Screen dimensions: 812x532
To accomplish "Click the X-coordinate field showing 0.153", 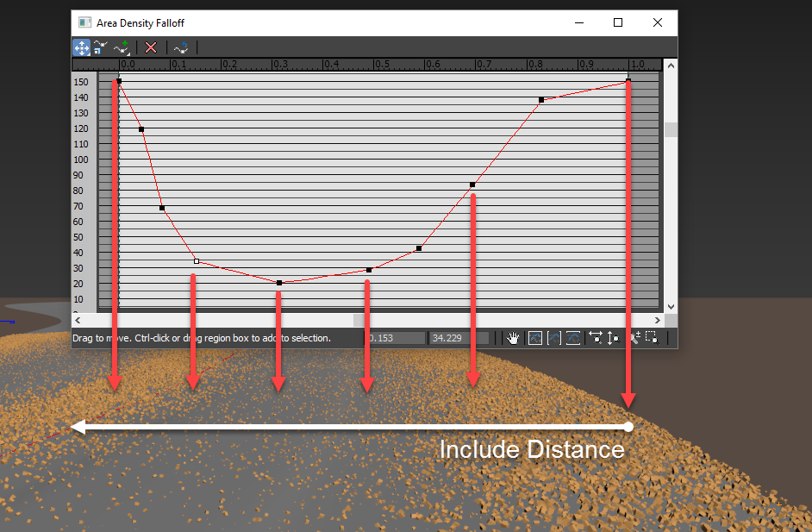I will click(x=393, y=337).
